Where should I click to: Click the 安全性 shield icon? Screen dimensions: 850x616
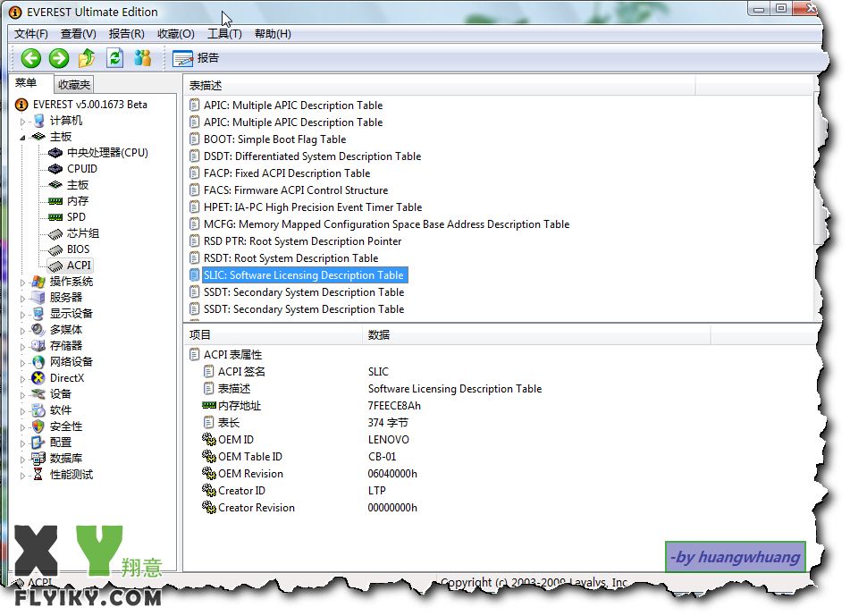pos(38,426)
